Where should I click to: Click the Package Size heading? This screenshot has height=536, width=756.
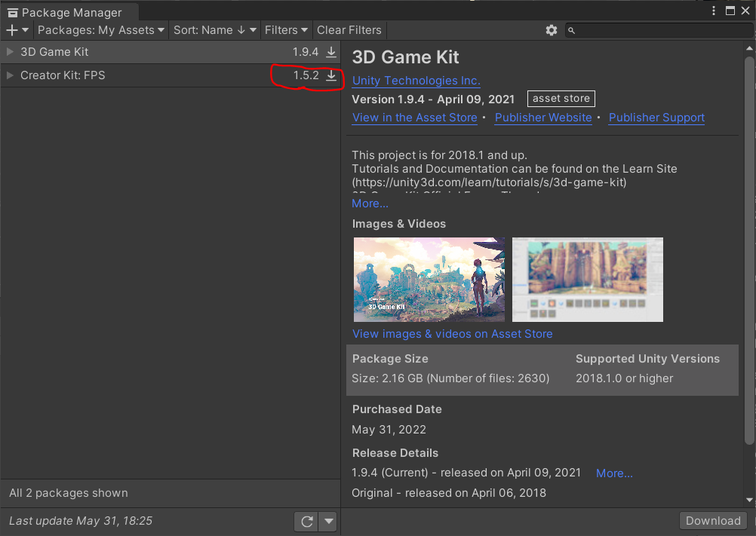[x=390, y=359]
